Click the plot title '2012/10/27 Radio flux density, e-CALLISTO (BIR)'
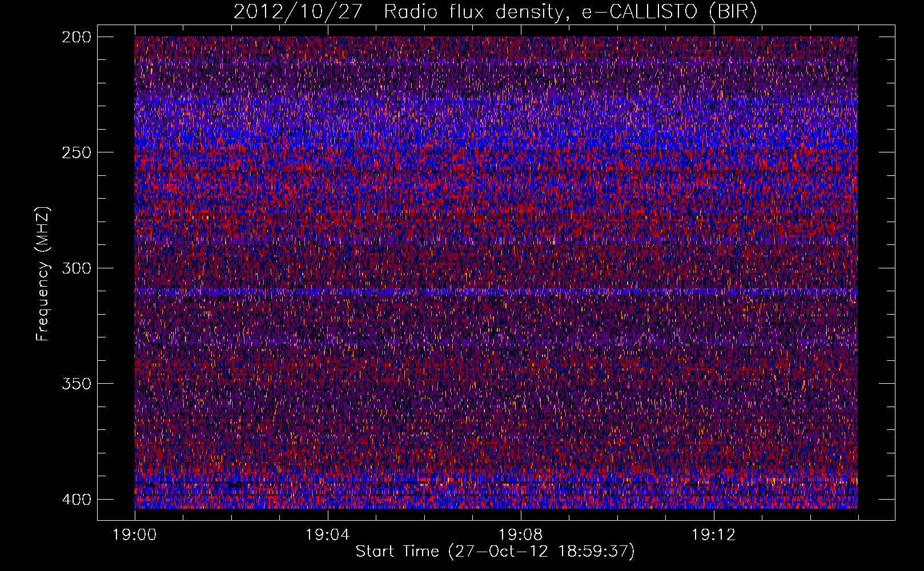This screenshot has height=571, width=924. pyautogui.click(x=495, y=12)
